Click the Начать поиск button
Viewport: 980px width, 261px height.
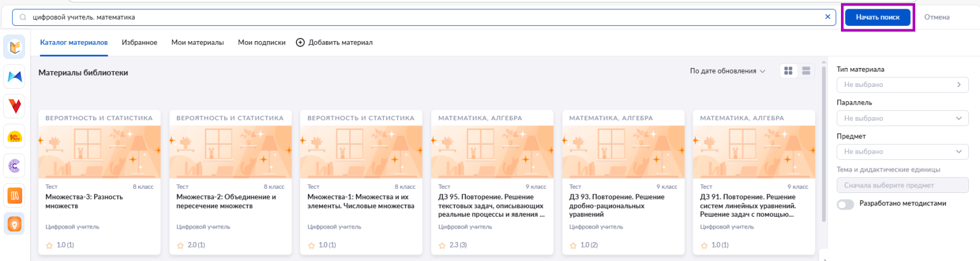click(x=878, y=17)
